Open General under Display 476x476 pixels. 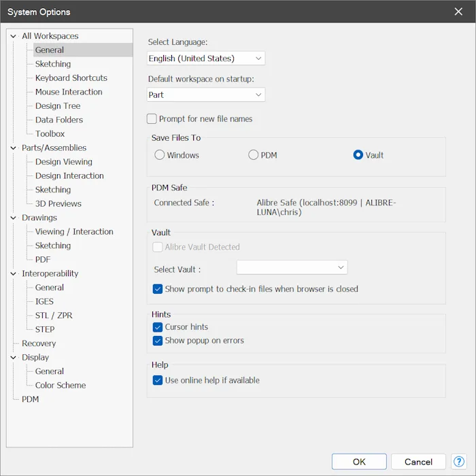(50, 371)
